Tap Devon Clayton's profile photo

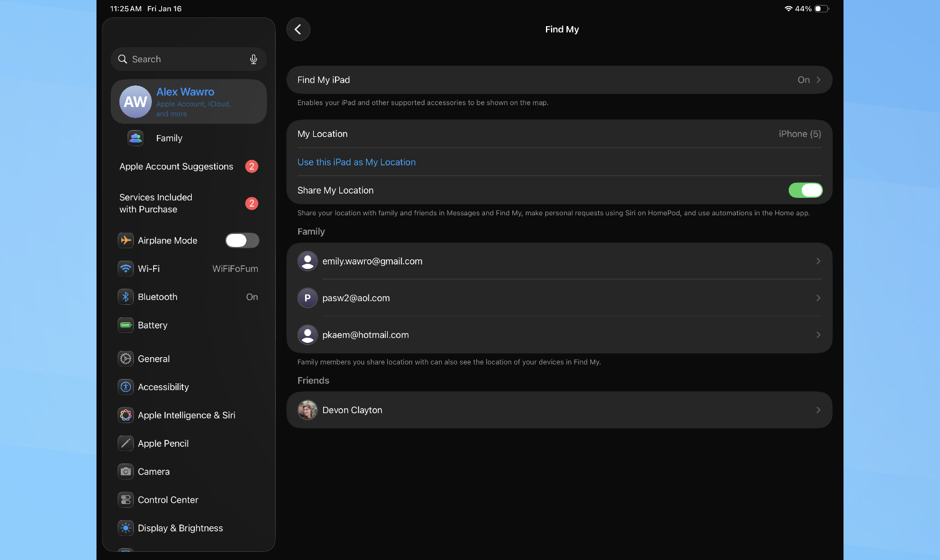click(x=308, y=410)
